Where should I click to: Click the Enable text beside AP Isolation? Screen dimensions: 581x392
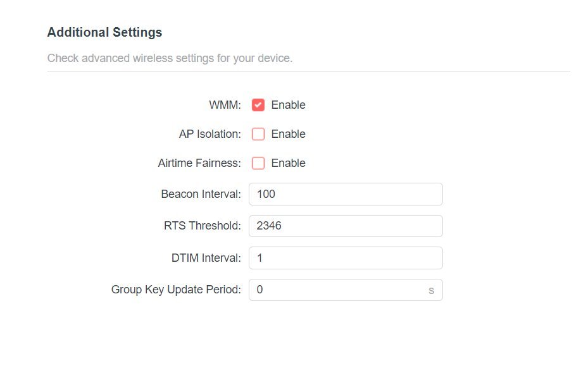(288, 134)
